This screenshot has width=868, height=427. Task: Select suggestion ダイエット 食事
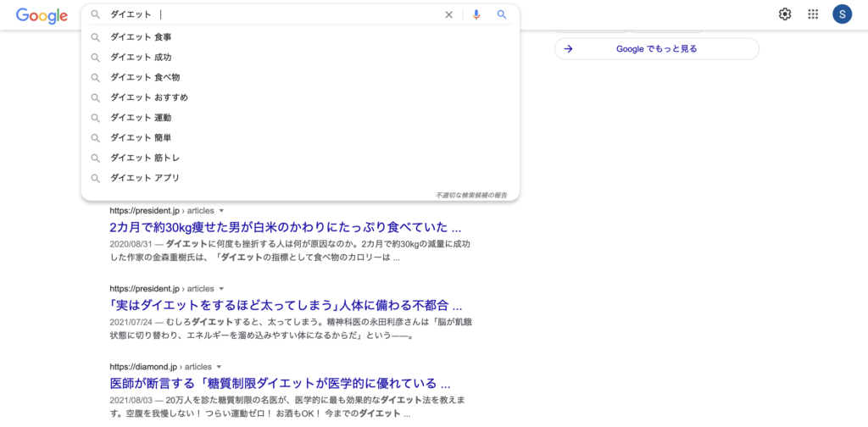[141, 37]
